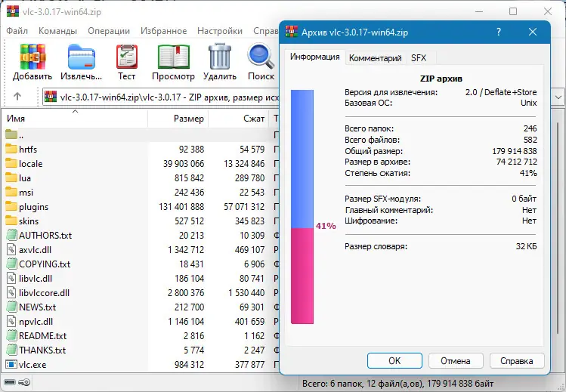Image resolution: width=566 pixels, height=392 pixels.
Task: Switch to the Комментарий tab
Action: click(375, 58)
